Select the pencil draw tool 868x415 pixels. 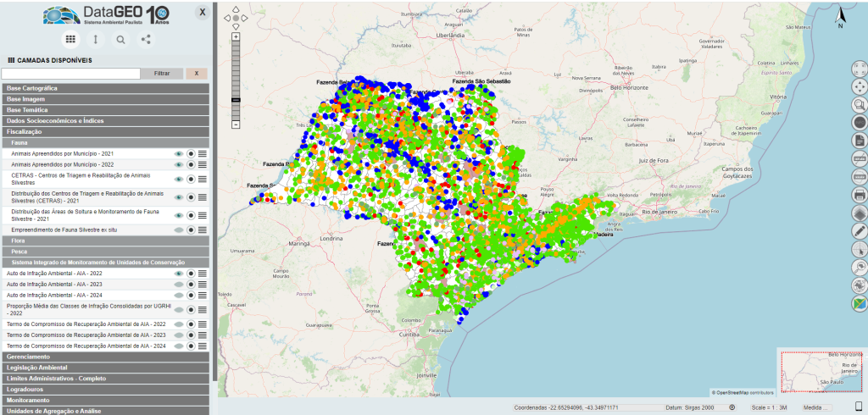tap(859, 230)
